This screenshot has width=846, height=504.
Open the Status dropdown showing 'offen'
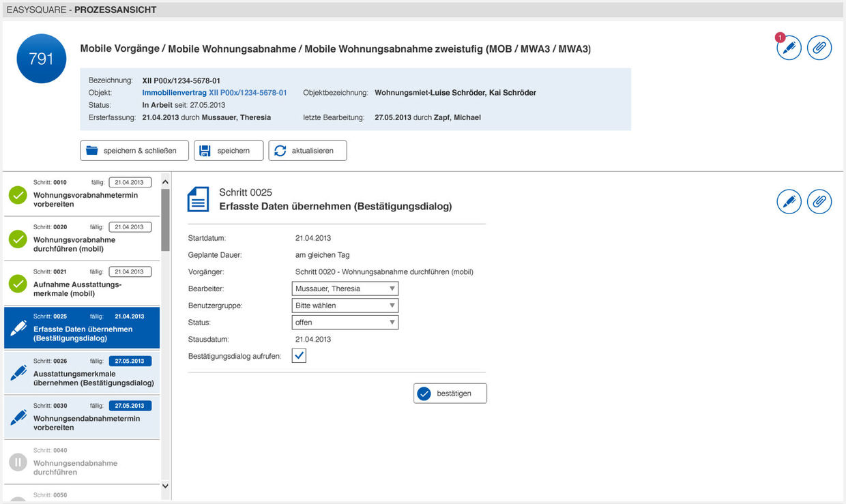point(345,322)
